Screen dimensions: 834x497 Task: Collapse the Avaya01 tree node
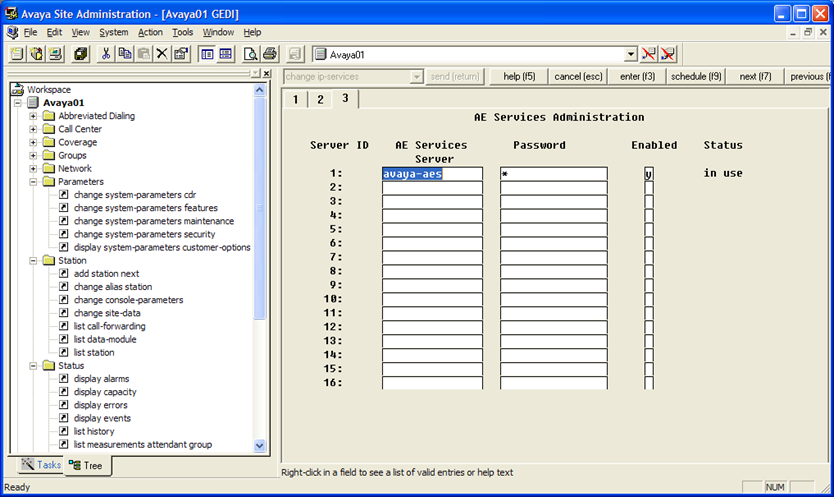click(x=18, y=103)
